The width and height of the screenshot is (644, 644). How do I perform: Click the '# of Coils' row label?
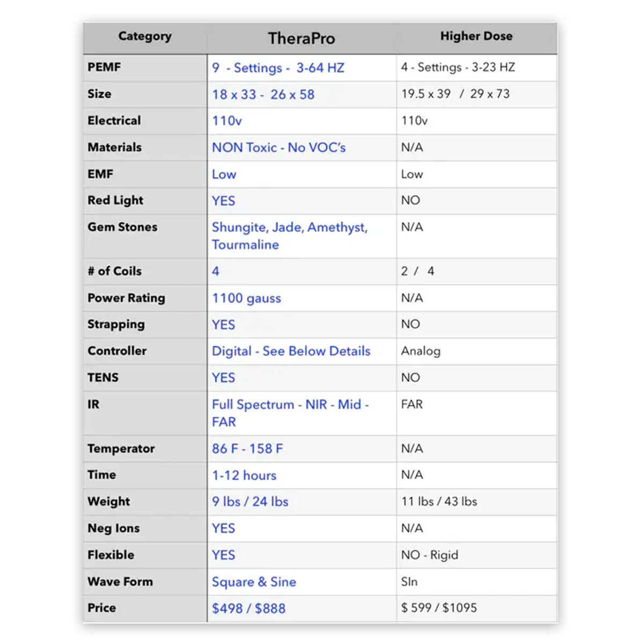pyautogui.click(x=114, y=271)
